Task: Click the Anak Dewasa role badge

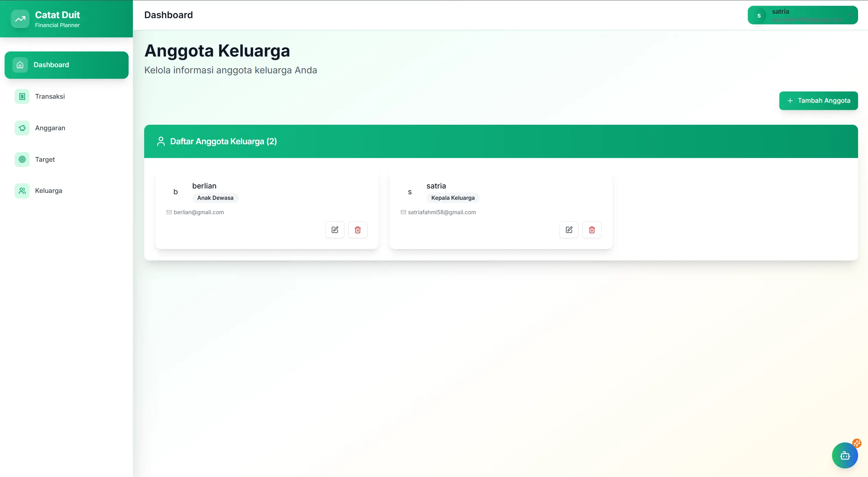Action: [x=215, y=198]
